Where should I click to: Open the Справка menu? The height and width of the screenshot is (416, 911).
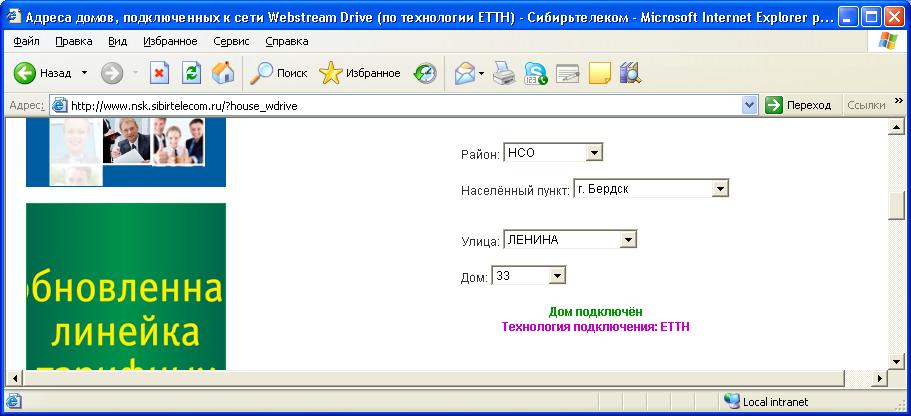click(287, 41)
